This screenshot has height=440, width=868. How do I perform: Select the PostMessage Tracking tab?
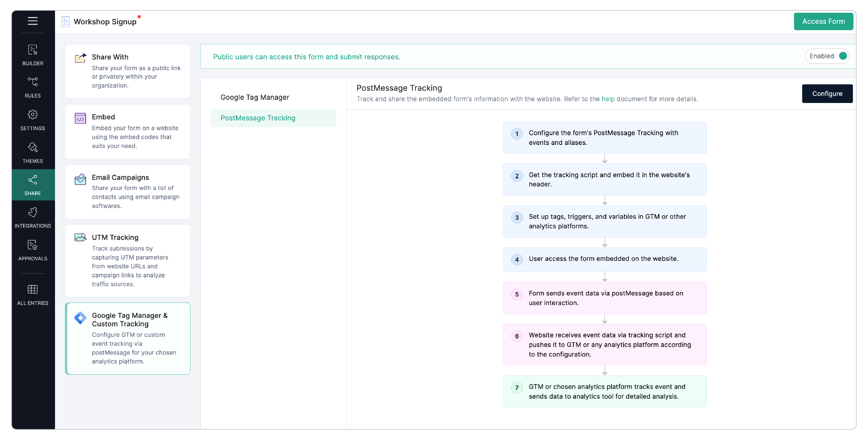pos(258,118)
